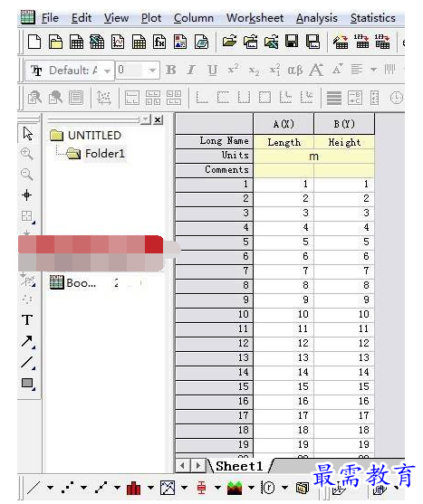Select the Zoom Out tool
The height and width of the screenshot is (504, 423).
[27, 175]
